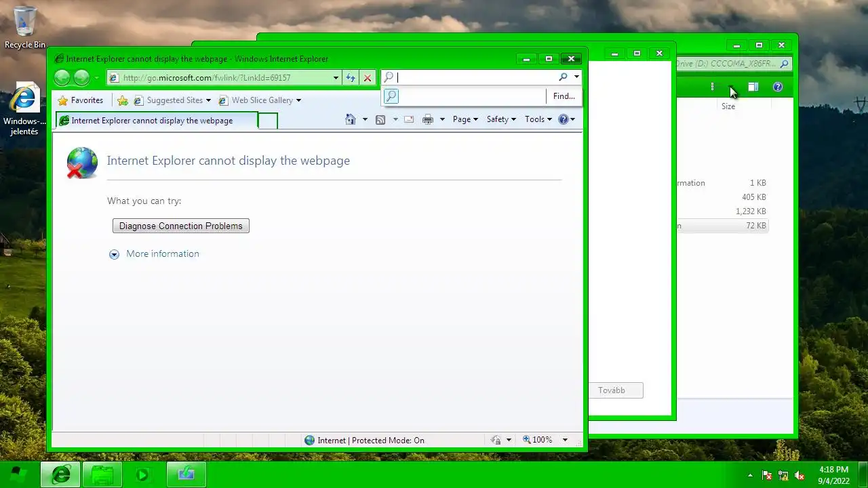The height and width of the screenshot is (488, 868).
Task: Select the file row showing 1 KB
Action: pos(722,183)
